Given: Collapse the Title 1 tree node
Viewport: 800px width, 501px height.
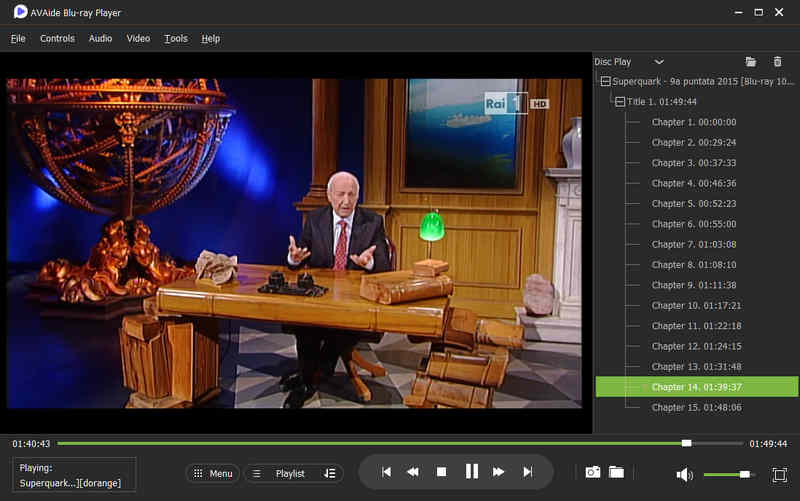Looking at the screenshot, I should pos(620,102).
